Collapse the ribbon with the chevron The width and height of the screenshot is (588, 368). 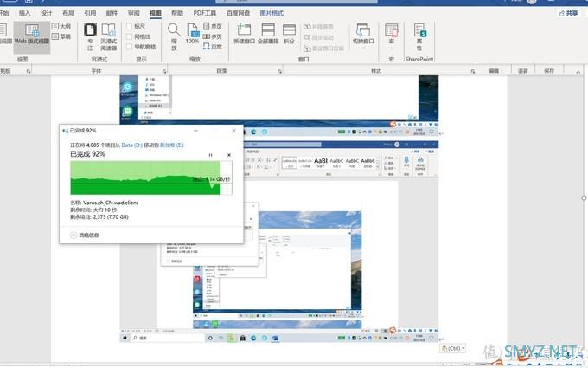pos(578,71)
